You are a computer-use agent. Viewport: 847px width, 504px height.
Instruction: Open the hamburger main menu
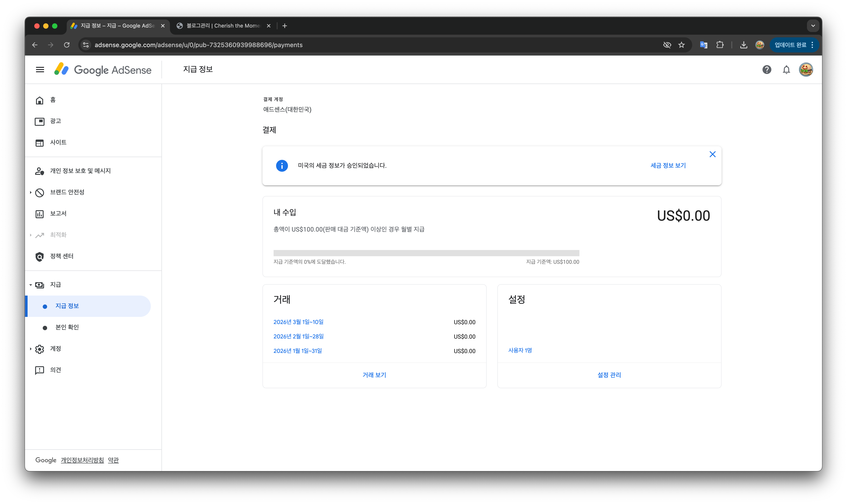[40, 70]
